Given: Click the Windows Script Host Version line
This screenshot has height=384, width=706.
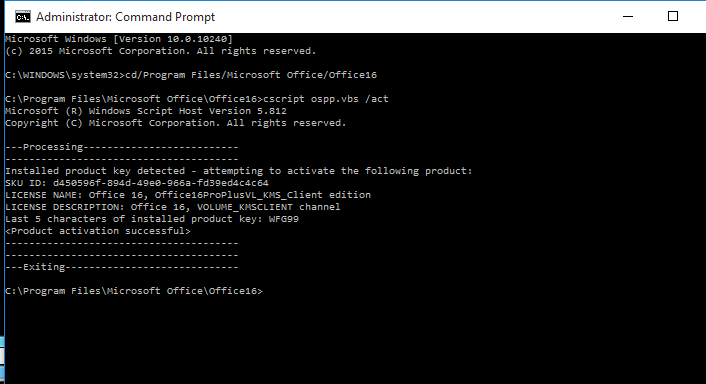Looking at the screenshot, I should tap(146, 111).
